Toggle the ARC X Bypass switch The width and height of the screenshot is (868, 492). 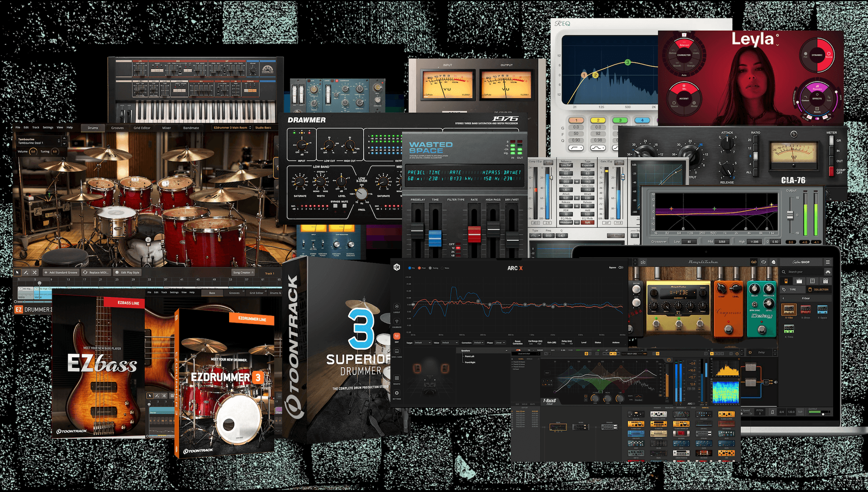(620, 268)
